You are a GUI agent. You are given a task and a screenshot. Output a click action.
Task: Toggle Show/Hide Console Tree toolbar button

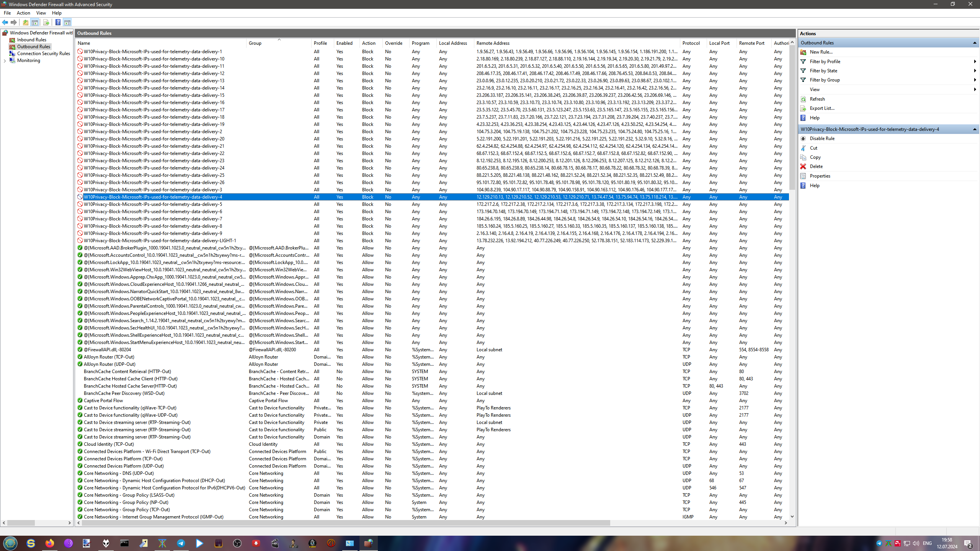click(34, 22)
